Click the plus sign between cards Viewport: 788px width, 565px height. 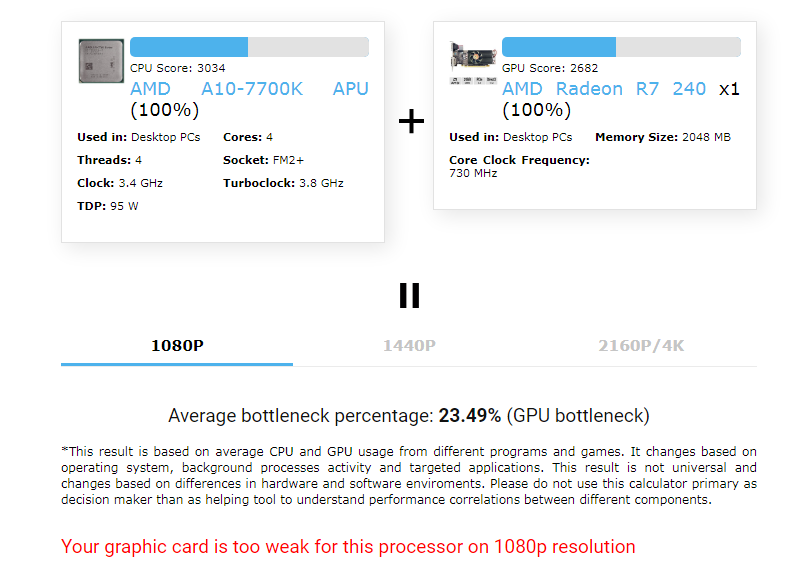coord(411,121)
